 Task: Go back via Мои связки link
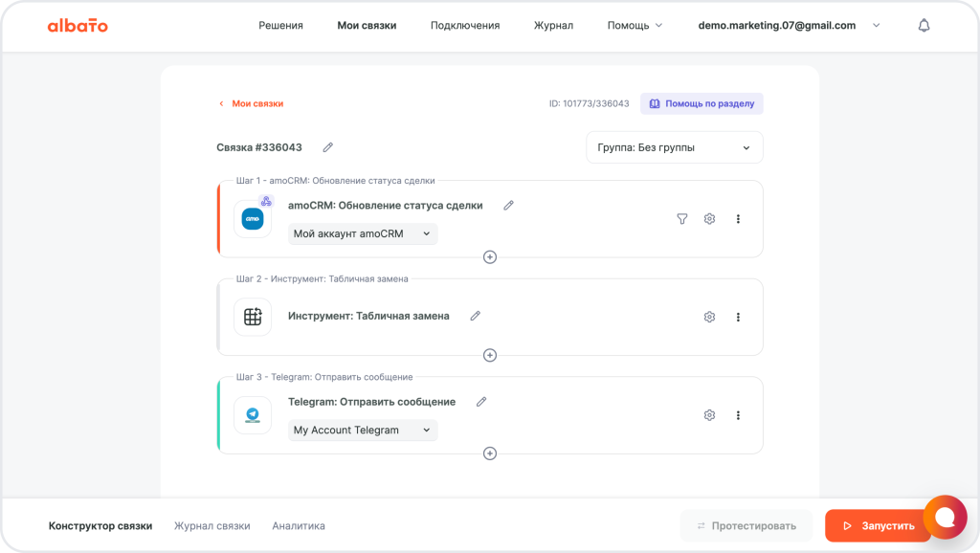pos(256,103)
